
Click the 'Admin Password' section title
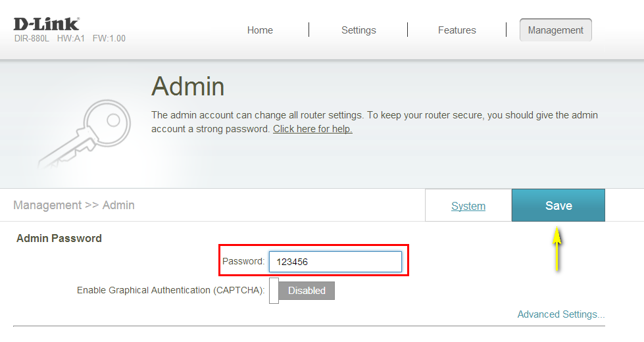(59, 238)
